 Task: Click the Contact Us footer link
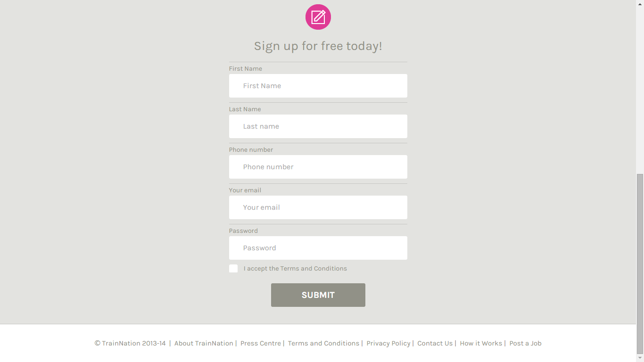[x=435, y=344]
